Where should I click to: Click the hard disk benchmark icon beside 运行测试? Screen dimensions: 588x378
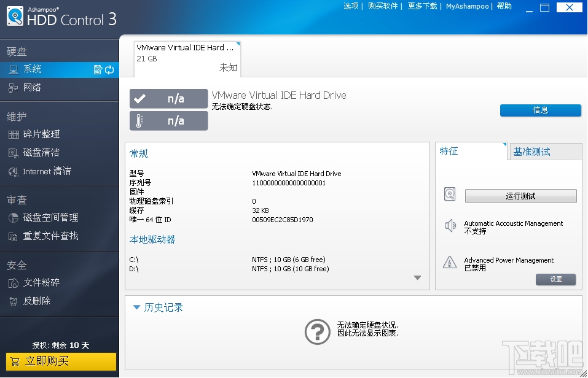pos(450,194)
